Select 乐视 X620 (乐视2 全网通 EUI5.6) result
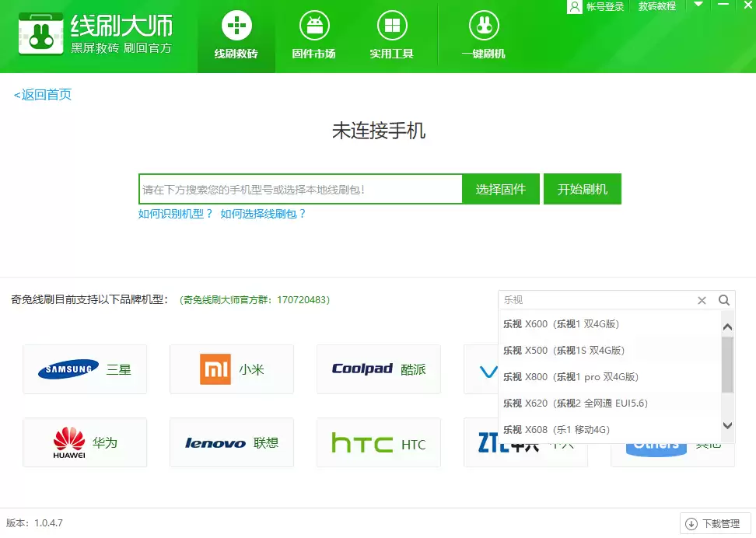Viewport: 756px width, 538px height. click(610, 403)
